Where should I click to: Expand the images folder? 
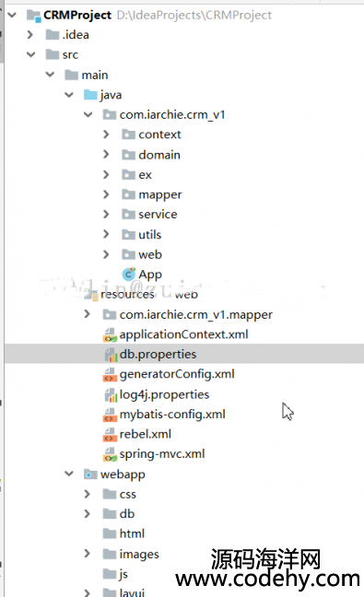click(x=88, y=554)
